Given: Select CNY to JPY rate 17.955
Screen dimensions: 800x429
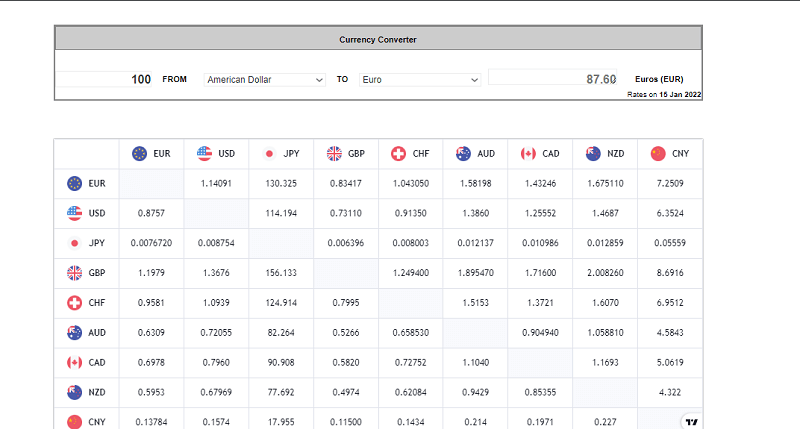Looking at the screenshot, I should (x=281, y=422).
